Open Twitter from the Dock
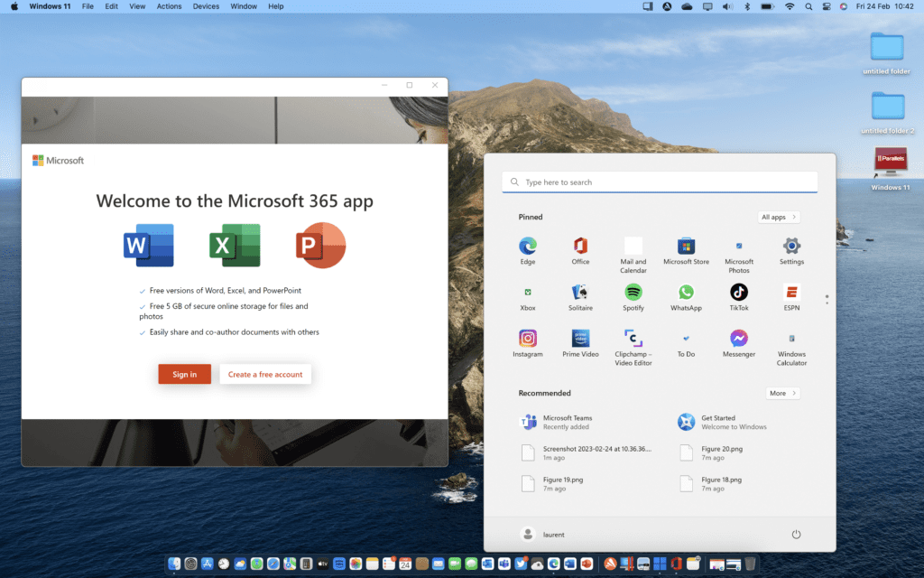Image resolution: width=924 pixels, height=578 pixels. click(x=521, y=564)
